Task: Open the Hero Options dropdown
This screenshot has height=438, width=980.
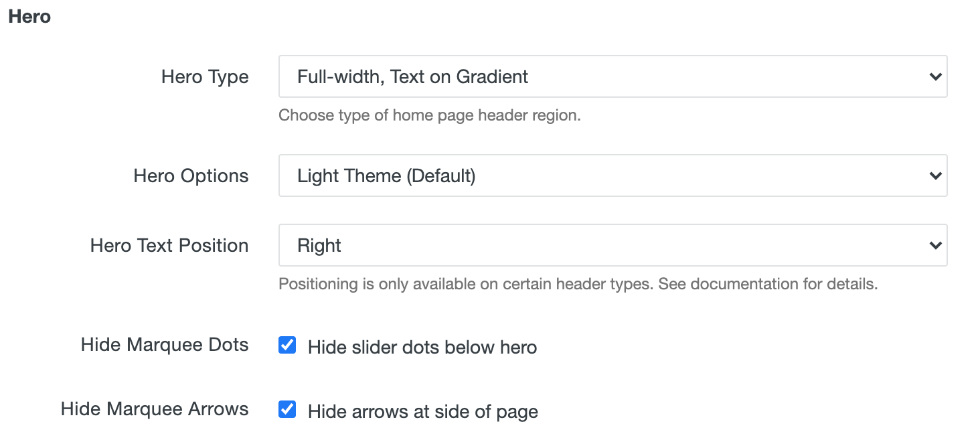Action: coord(612,175)
